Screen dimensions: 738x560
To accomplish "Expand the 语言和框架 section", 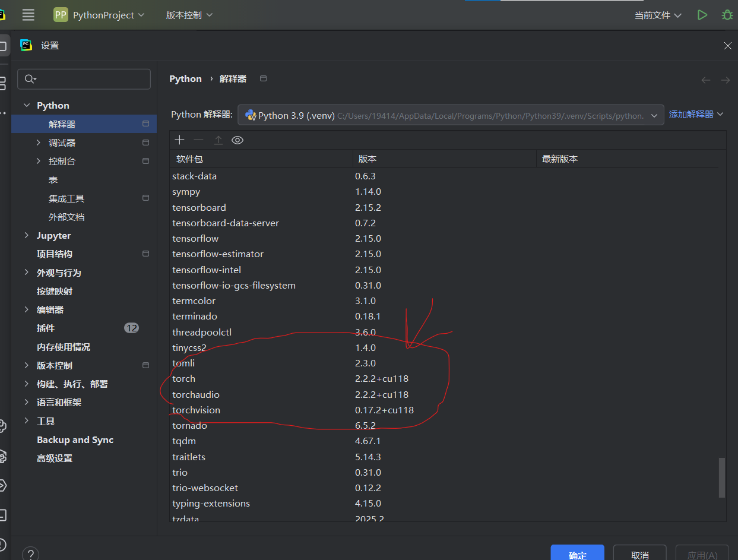I will 26,402.
